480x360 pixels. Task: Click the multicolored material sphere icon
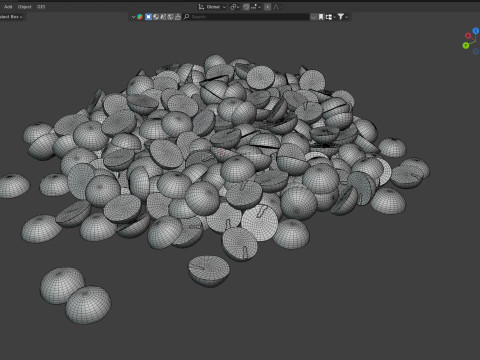[x=140, y=17]
